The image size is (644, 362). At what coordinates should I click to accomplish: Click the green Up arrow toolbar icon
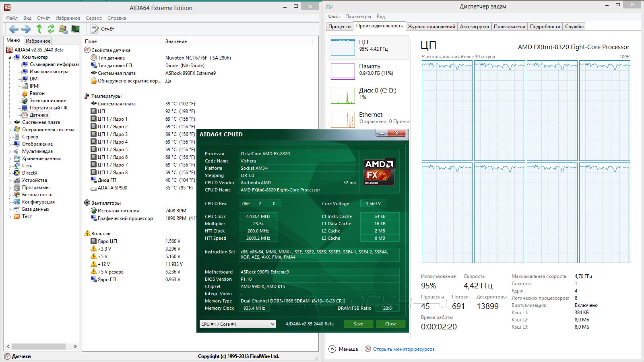click(39, 29)
